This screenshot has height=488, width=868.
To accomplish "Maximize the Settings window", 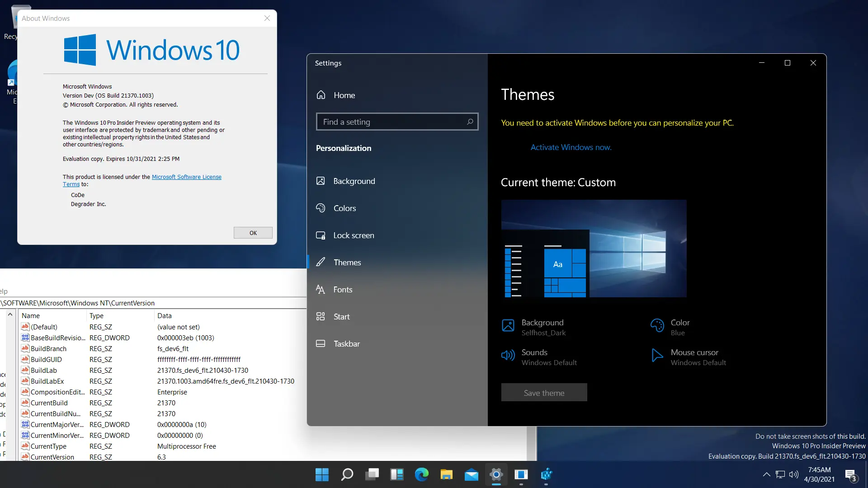I will click(x=788, y=63).
